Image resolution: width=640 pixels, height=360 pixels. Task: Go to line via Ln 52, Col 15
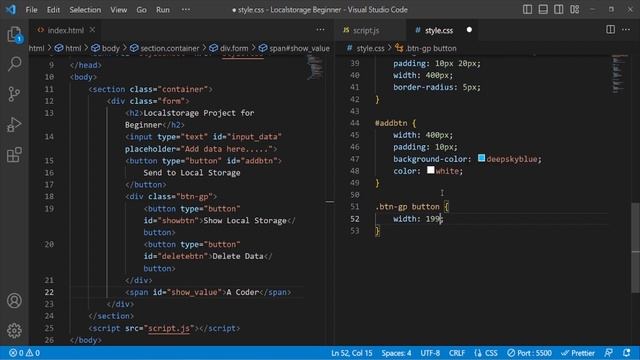351,353
